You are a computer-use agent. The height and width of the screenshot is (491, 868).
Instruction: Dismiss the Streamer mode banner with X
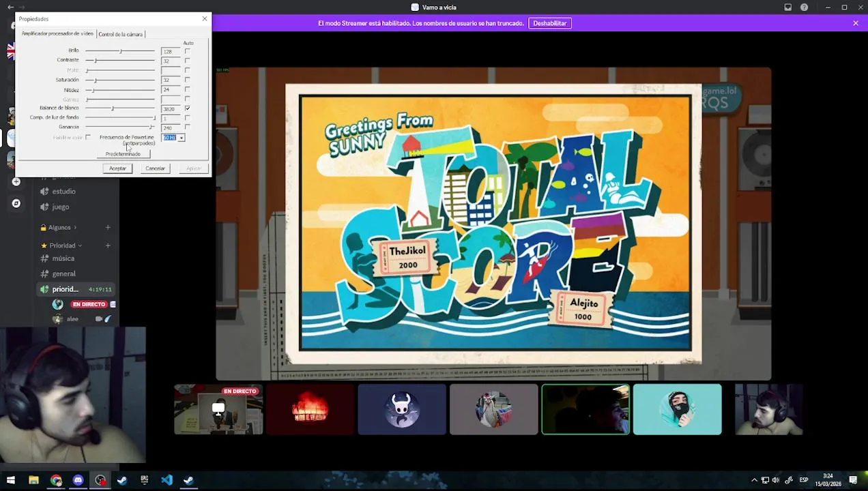click(x=855, y=23)
